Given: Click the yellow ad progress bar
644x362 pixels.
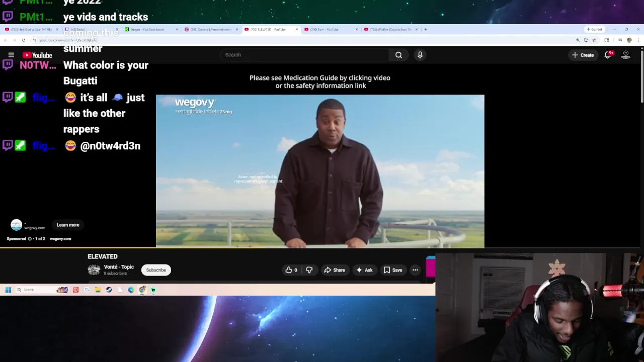Looking at the screenshot, I should (x=133, y=247).
